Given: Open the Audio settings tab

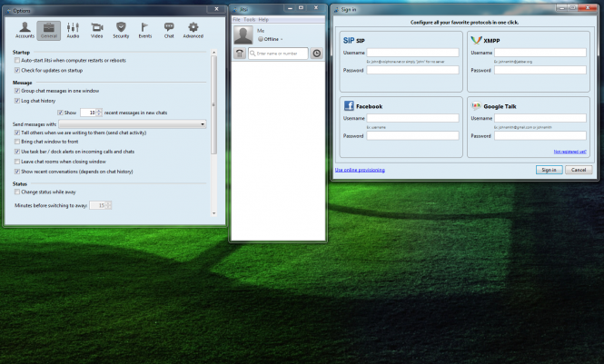Looking at the screenshot, I should (73, 30).
